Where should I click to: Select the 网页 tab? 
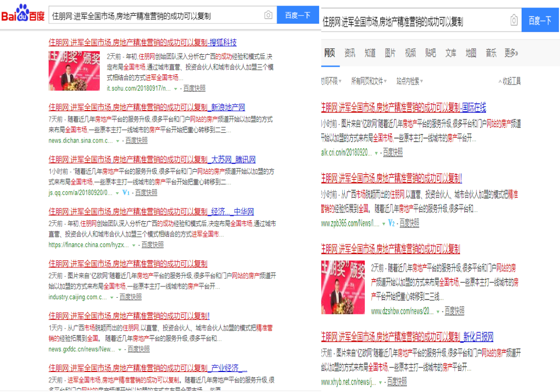point(329,53)
